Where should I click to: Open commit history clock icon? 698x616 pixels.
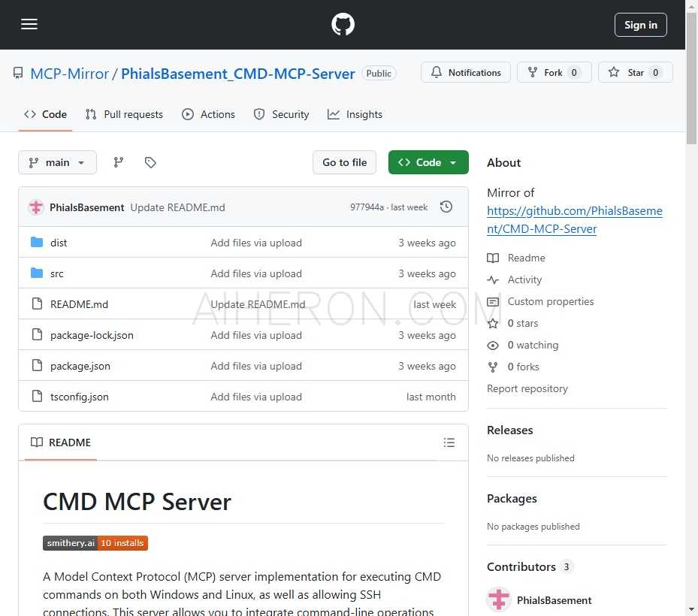446,207
